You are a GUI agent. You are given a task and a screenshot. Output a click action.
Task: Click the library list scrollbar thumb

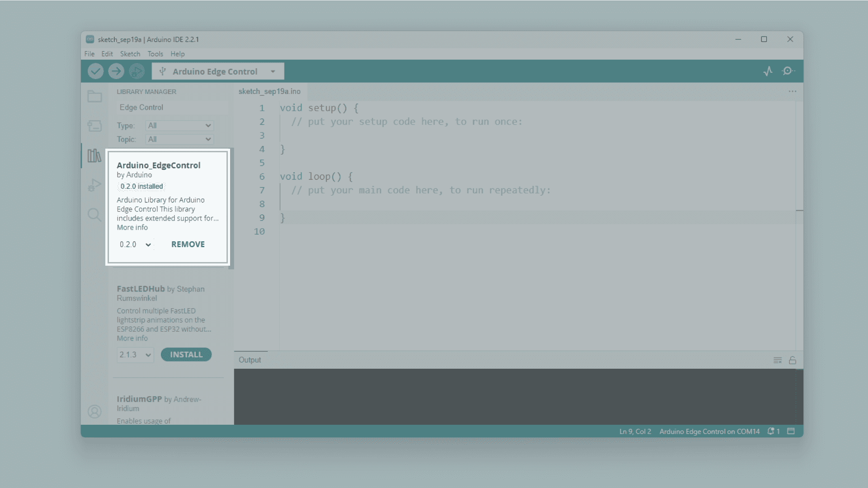coord(231,208)
